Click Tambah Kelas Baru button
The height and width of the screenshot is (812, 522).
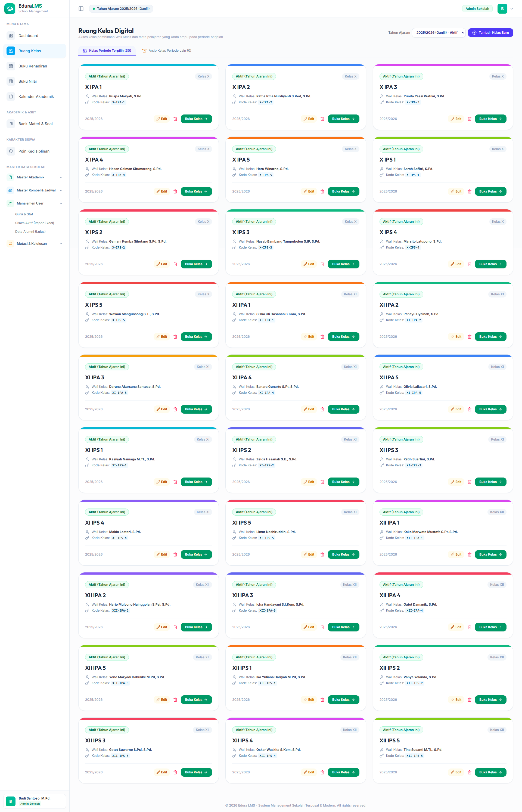pyautogui.click(x=490, y=33)
